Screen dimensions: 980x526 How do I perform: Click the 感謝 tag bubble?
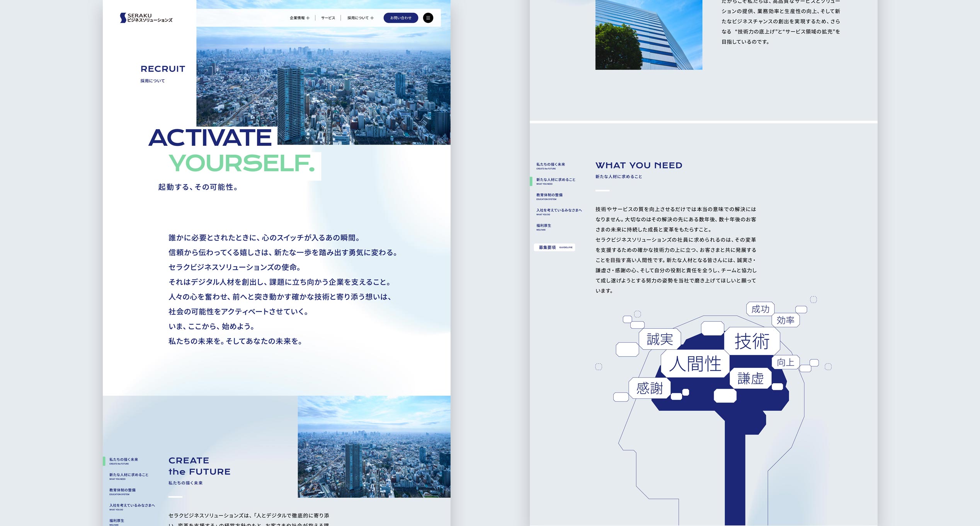650,388
